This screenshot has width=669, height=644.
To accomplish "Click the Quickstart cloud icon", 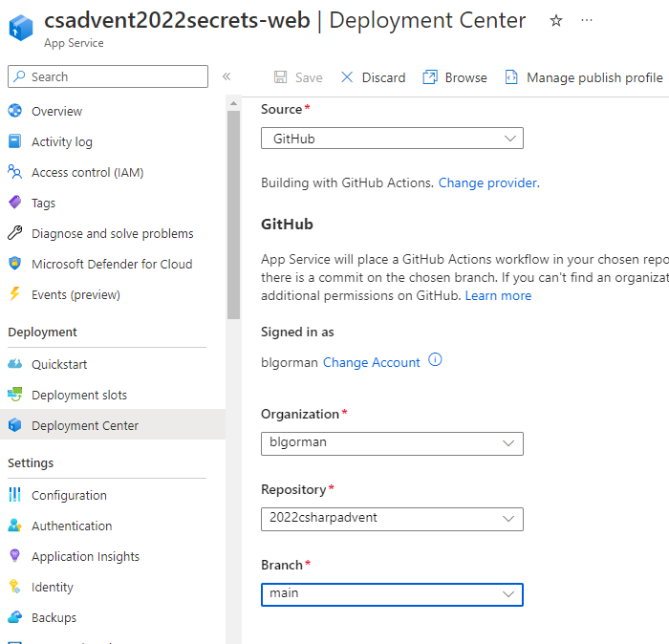I will 15,364.
